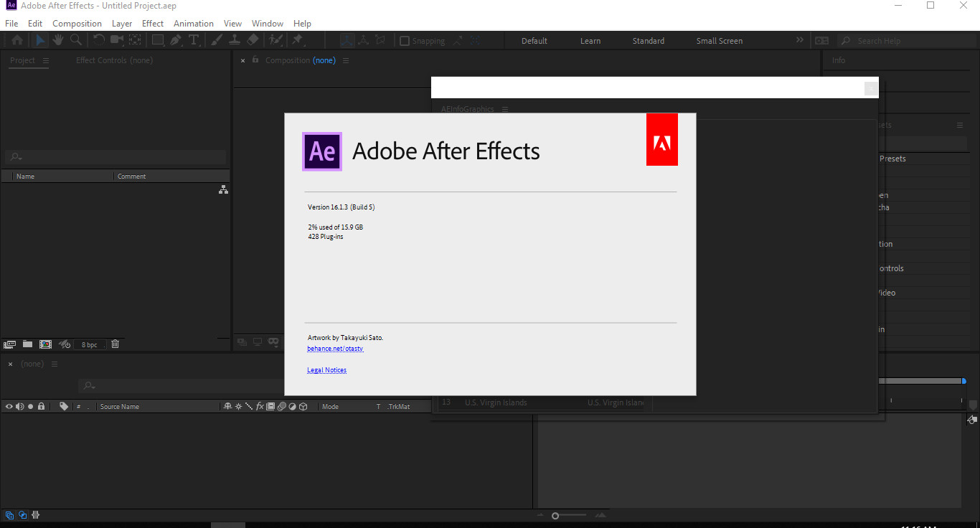Screen dimensions: 980x528
Task: Open the behance.net/otastv link
Action: 335,349
